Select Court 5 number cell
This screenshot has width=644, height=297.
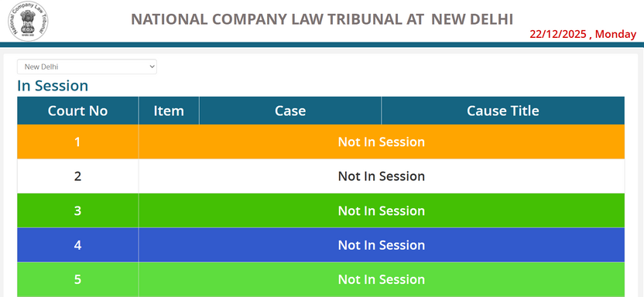(77, 279)
